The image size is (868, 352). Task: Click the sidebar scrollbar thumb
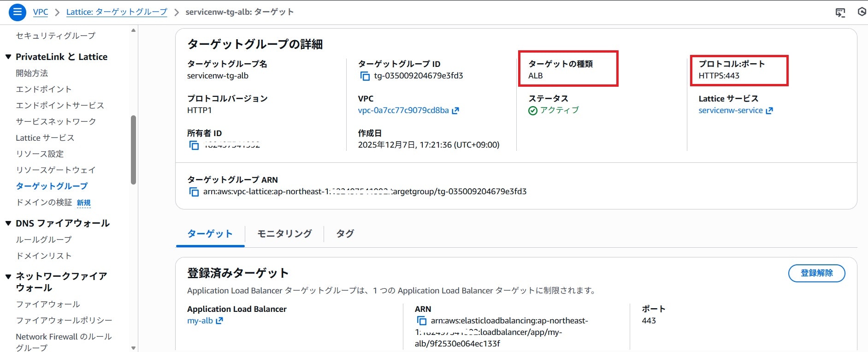coord(134,149)
